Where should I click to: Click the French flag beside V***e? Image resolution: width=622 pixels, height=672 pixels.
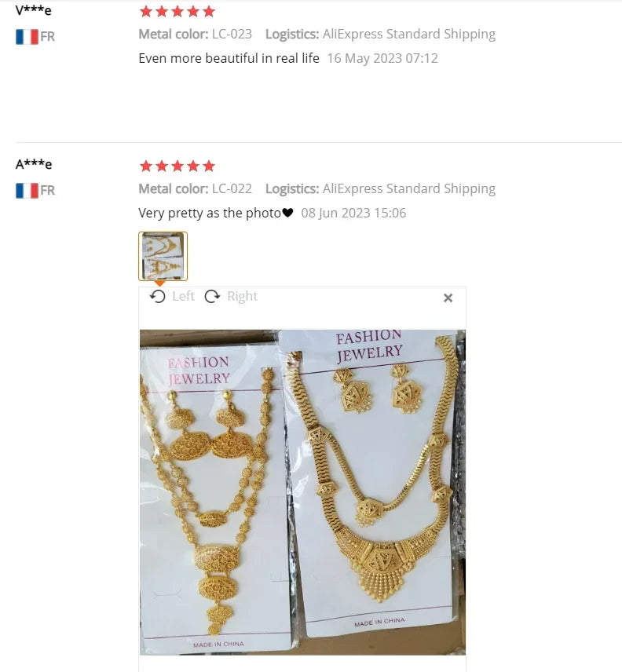tap(27, 36)
